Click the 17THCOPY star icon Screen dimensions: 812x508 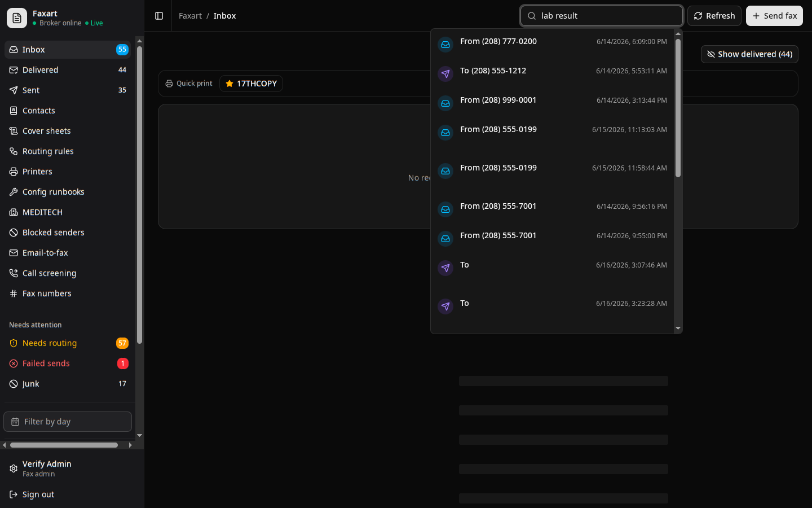coord(230,84)
